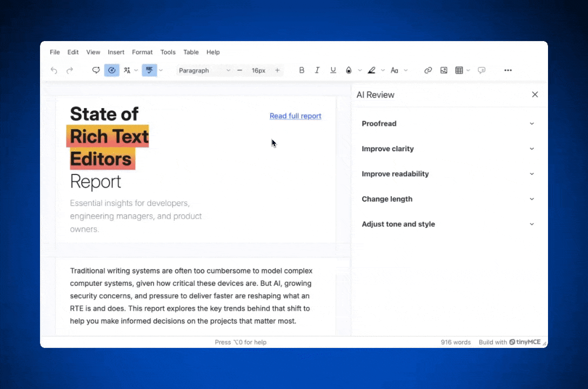The image size is (588, 389).
Task: Open the table options dropdown arrow
Action: 469,70
